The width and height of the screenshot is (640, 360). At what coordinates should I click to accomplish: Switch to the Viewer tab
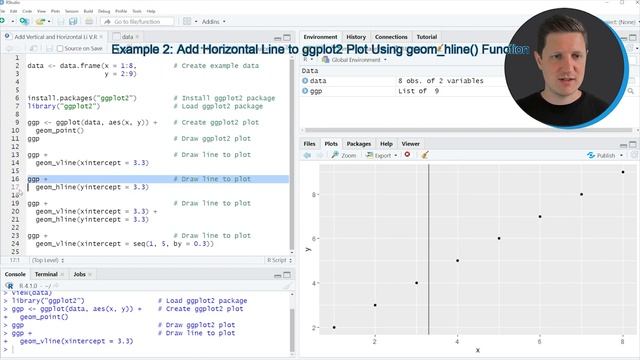click(x=410, y=144)
